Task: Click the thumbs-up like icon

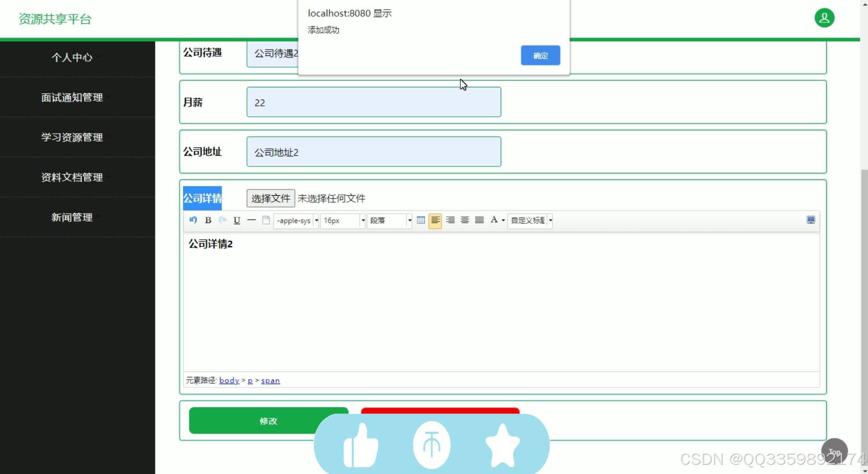Action: pyautogui.click(x=361, y=445)
